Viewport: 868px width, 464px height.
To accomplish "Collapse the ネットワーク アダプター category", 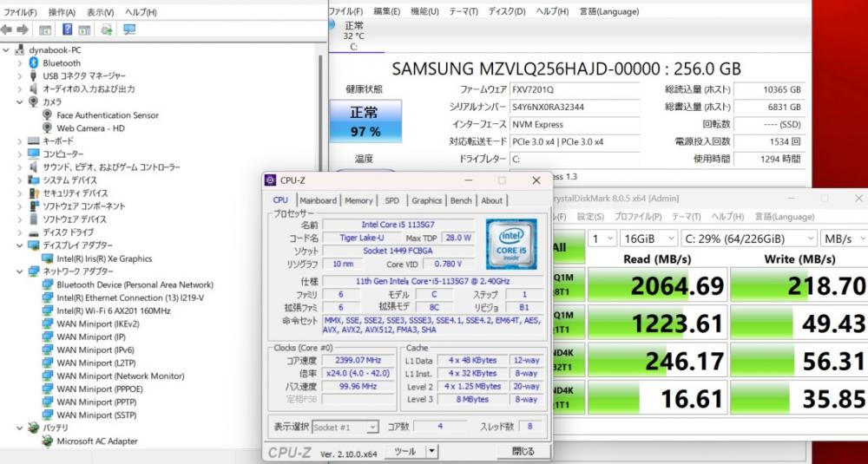I will 20,271.
